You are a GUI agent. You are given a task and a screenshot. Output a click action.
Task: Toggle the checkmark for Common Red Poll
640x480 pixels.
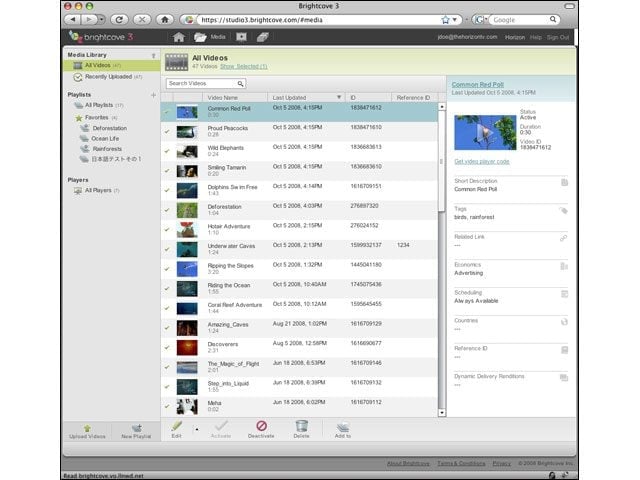tap(167, 112)
